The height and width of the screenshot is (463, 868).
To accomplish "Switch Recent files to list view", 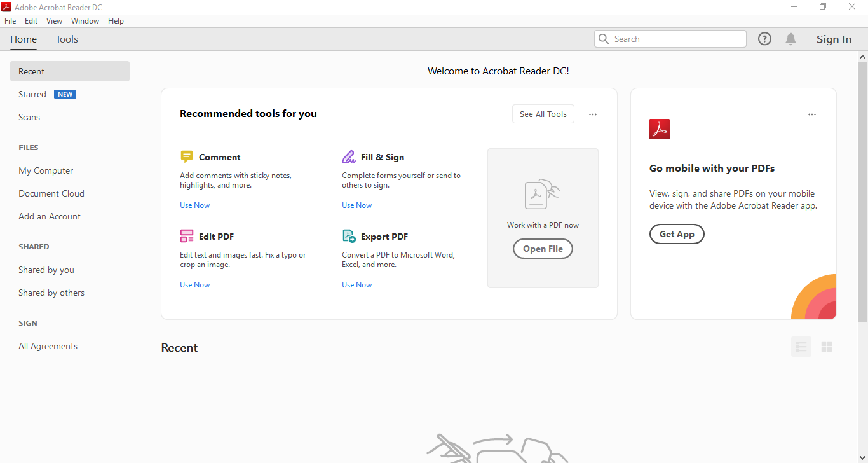I will 801,347.
